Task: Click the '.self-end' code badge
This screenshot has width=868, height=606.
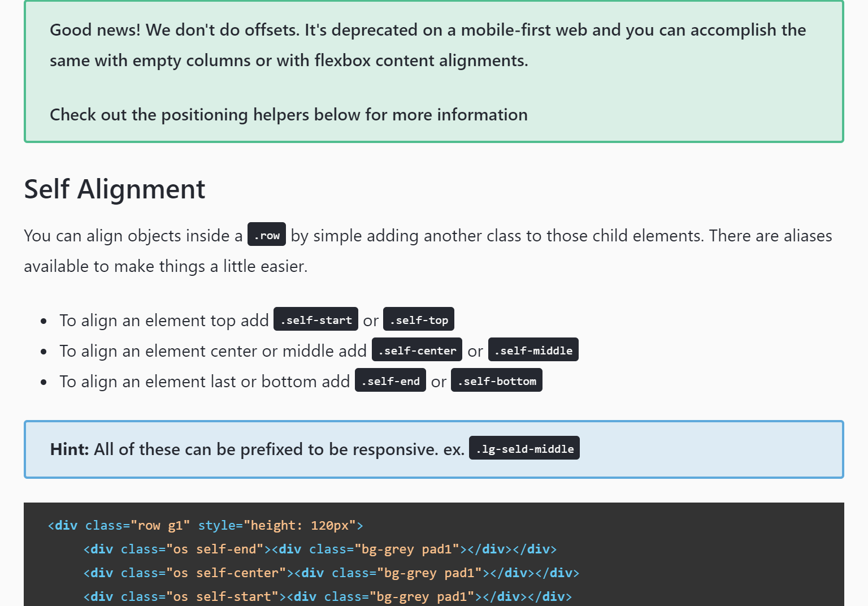Action: [x=390, y=380]
